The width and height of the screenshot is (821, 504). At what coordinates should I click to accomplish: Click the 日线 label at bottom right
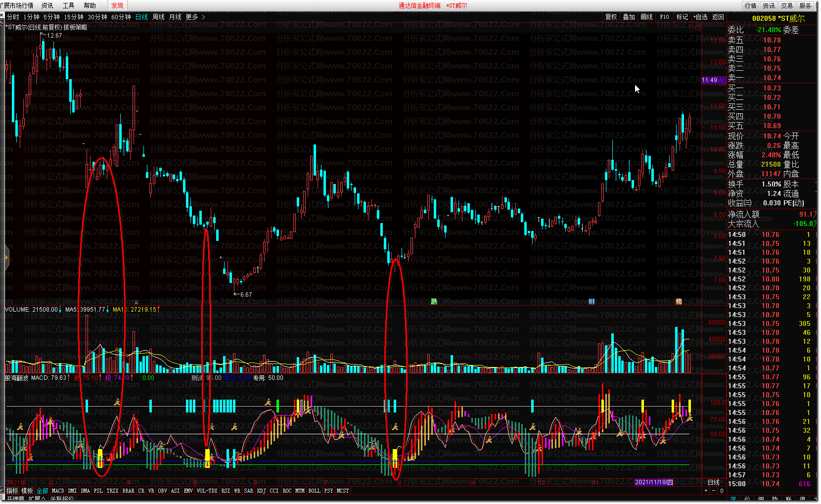tap(714, 482)
